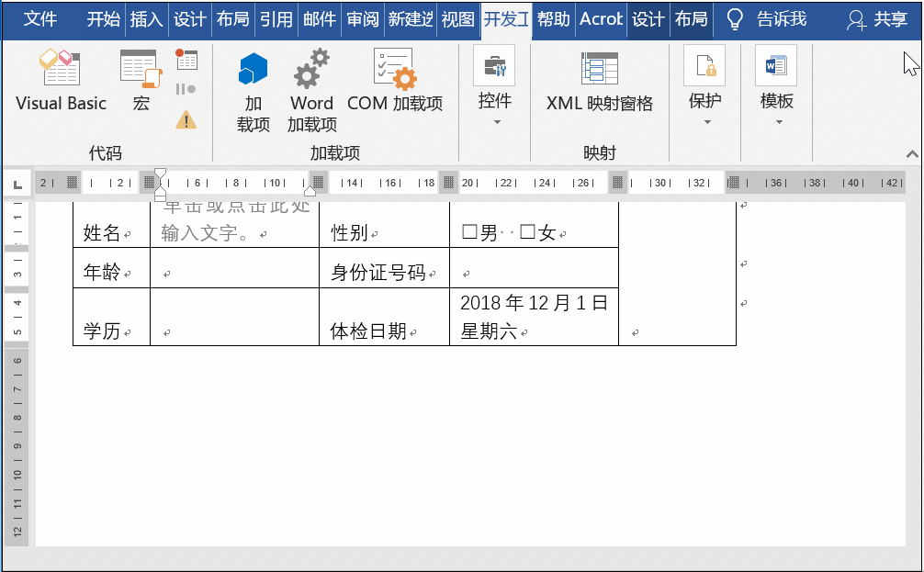Open the 文件 menu tab

pyautogui.click(x=40, y=19)
